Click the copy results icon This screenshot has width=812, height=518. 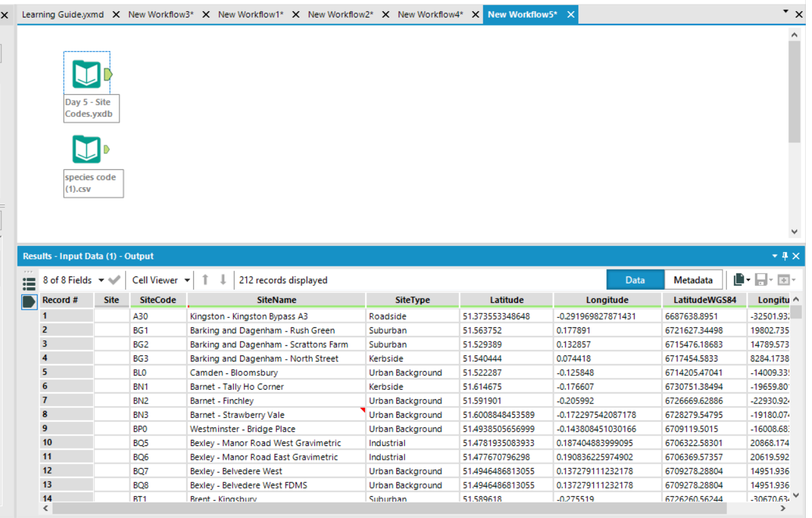739,280
